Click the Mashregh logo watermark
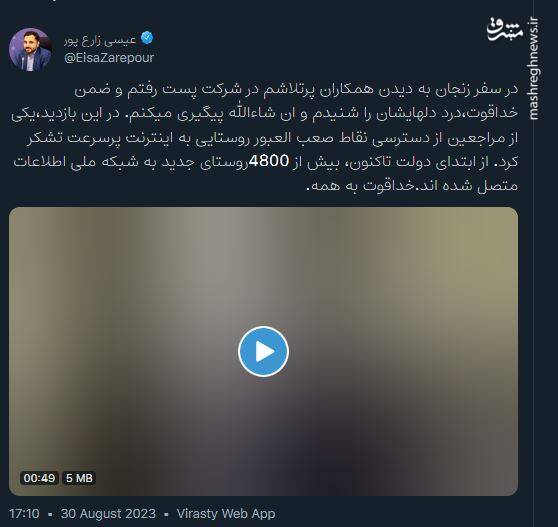This screenshot has width=558, height=527. [x=505, y=30]
